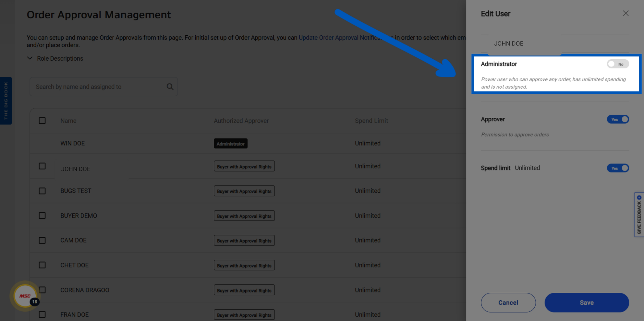Click BUGS TEST's Buyer with Approval Rights badge
The width and height of the screenshot is (644, 321).
click(x=244, y=191)
